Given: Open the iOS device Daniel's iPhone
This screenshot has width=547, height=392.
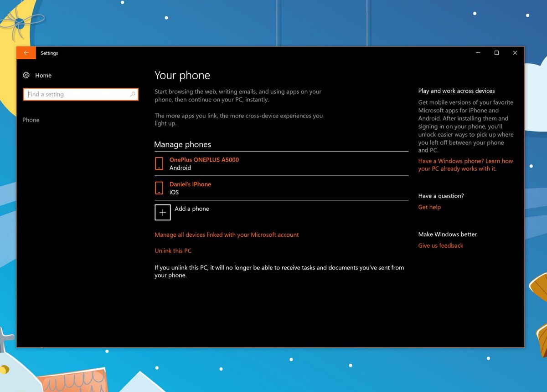Looking at the screenshot, I should 190,184.
